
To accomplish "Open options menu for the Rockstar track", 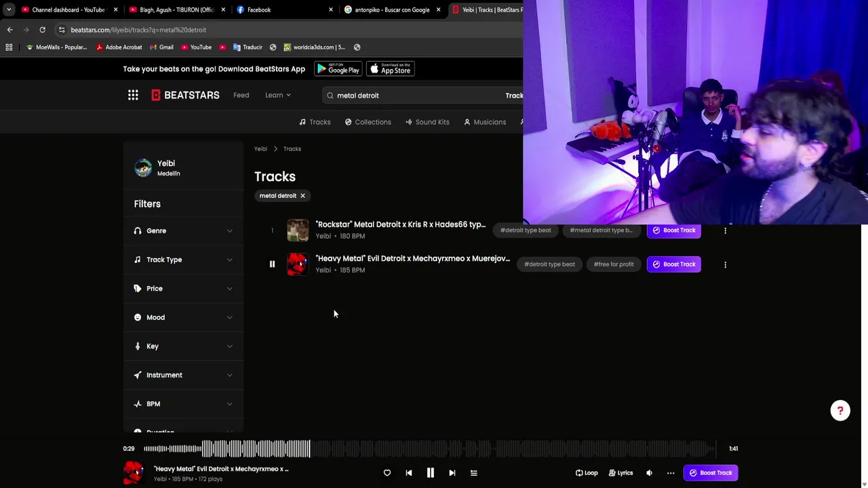I will click(725, 230).
